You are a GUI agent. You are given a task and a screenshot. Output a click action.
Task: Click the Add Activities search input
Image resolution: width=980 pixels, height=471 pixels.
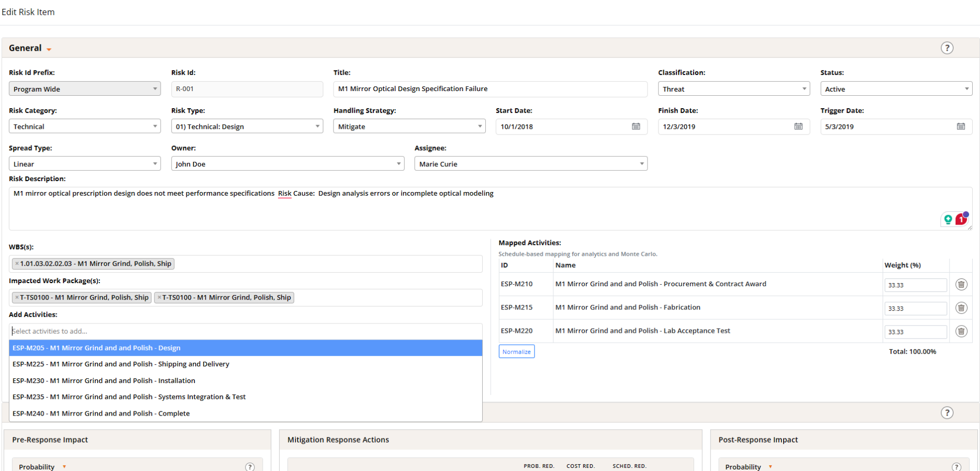click(246, 331)
